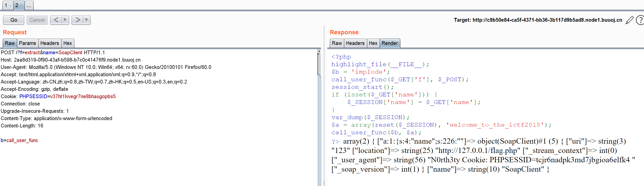The width and height of the screenshot is (644, 186).
Task: Open new tab with the ... tab
Action: pyautogui.click(x=29, y=5)
